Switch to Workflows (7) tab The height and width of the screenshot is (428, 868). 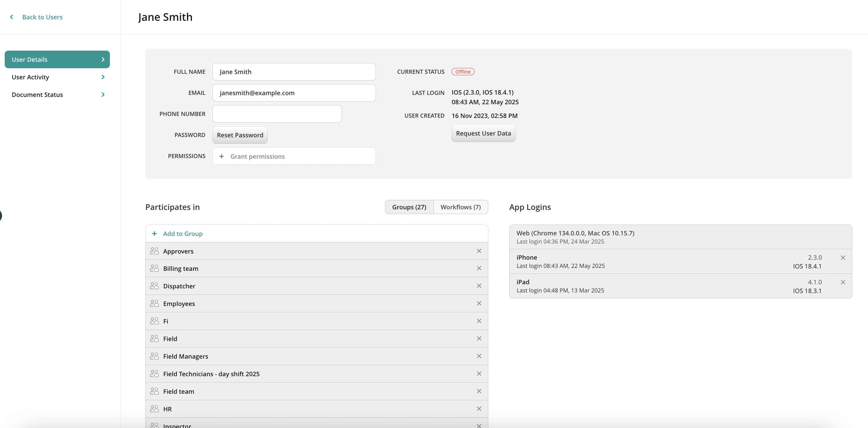460,207
